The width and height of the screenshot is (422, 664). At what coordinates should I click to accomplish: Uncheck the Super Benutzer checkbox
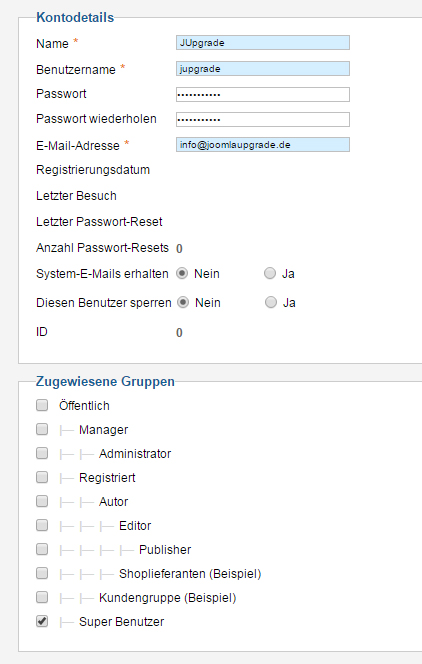click(42, 621)
